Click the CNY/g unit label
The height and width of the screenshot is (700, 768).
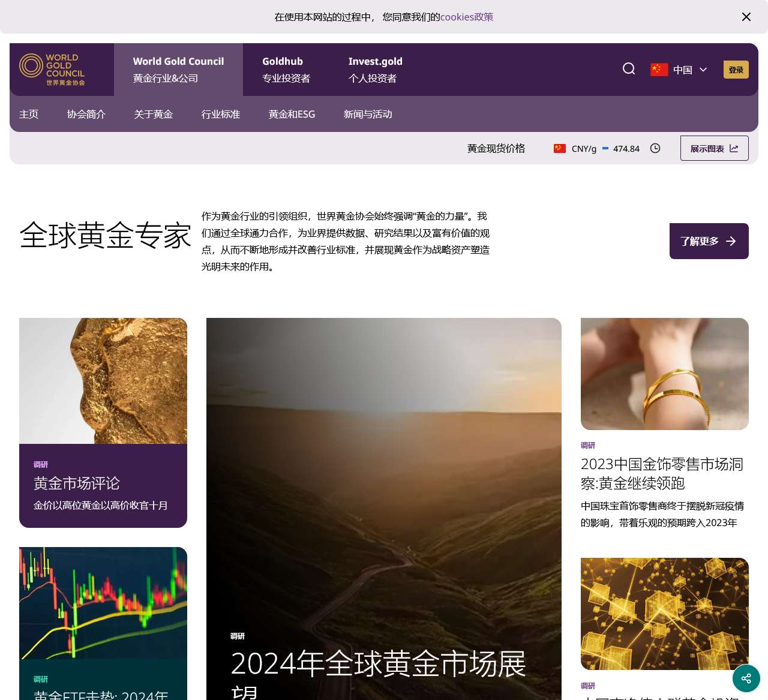(x=584, y=149)
